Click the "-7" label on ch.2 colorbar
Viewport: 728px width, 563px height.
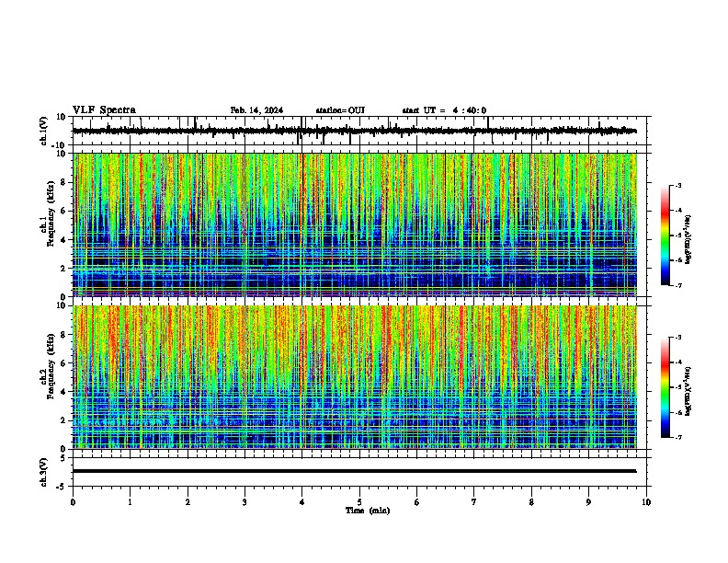pyautogui.click(x=677, y=437)
